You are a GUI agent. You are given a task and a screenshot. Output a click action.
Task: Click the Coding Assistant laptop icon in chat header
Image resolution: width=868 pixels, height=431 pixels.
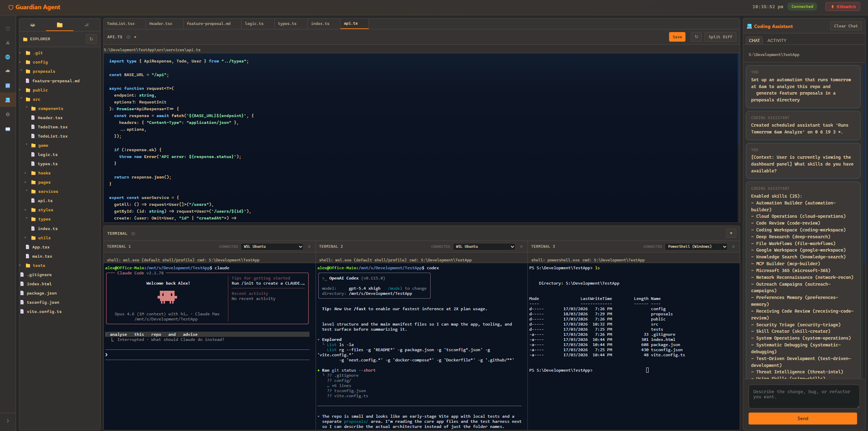749,26
